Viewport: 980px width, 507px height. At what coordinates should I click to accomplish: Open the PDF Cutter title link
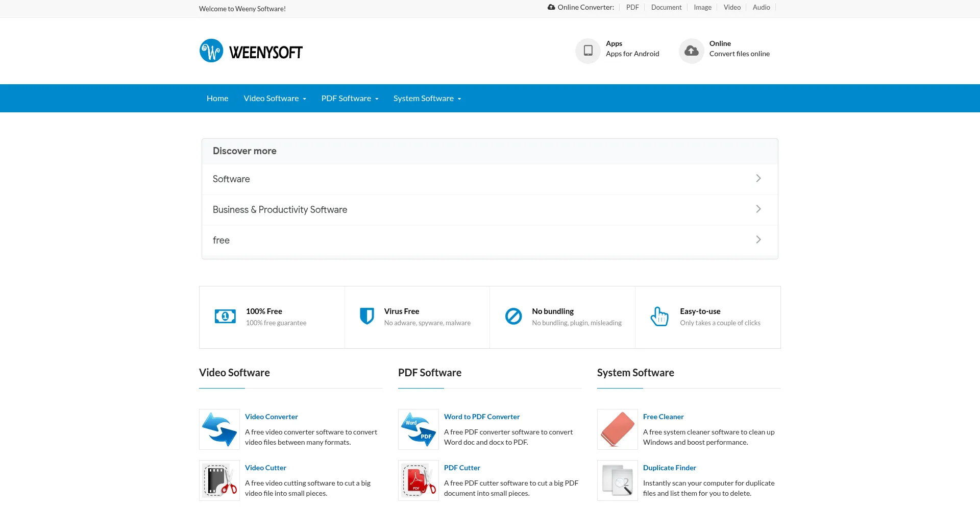462,468
